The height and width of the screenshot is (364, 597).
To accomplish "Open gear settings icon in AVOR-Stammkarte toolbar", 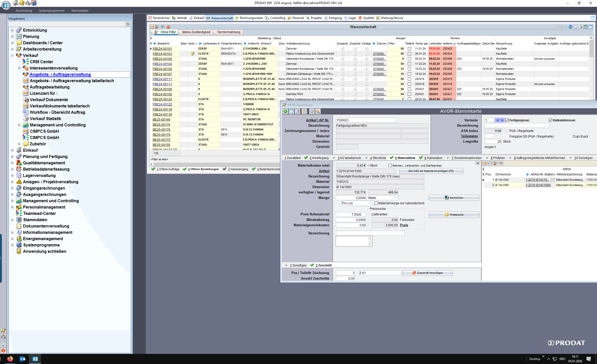I will pos(312,111).
